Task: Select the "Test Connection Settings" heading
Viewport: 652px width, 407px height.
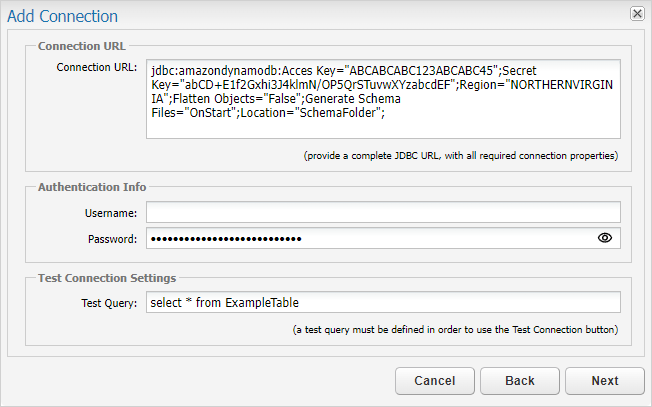Action: click(107, 278)
